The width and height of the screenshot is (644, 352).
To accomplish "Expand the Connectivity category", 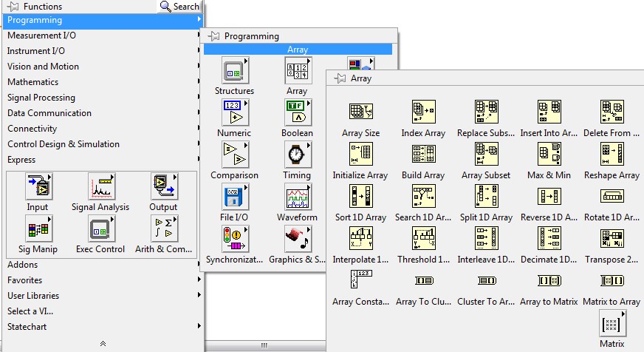I will [x=103, y=129].
